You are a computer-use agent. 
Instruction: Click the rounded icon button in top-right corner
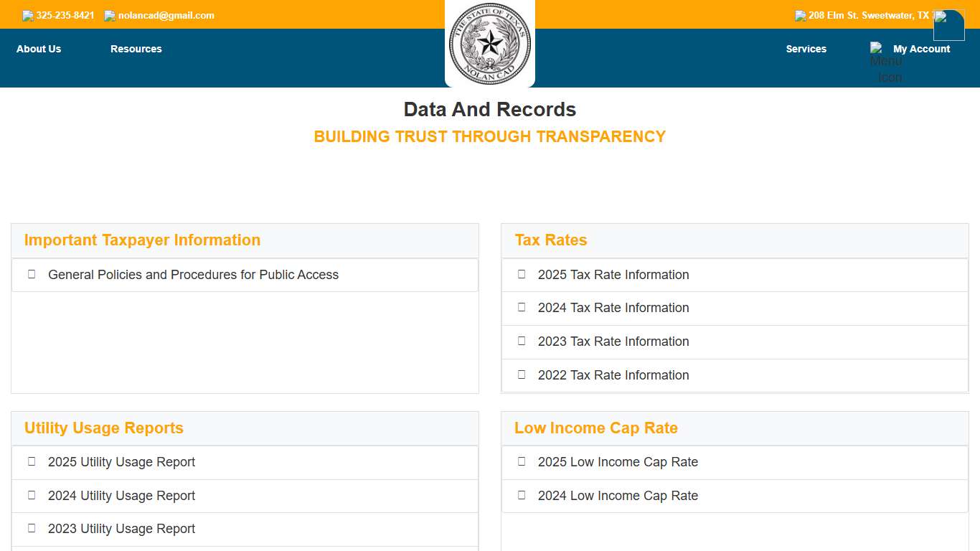point(948,25)
